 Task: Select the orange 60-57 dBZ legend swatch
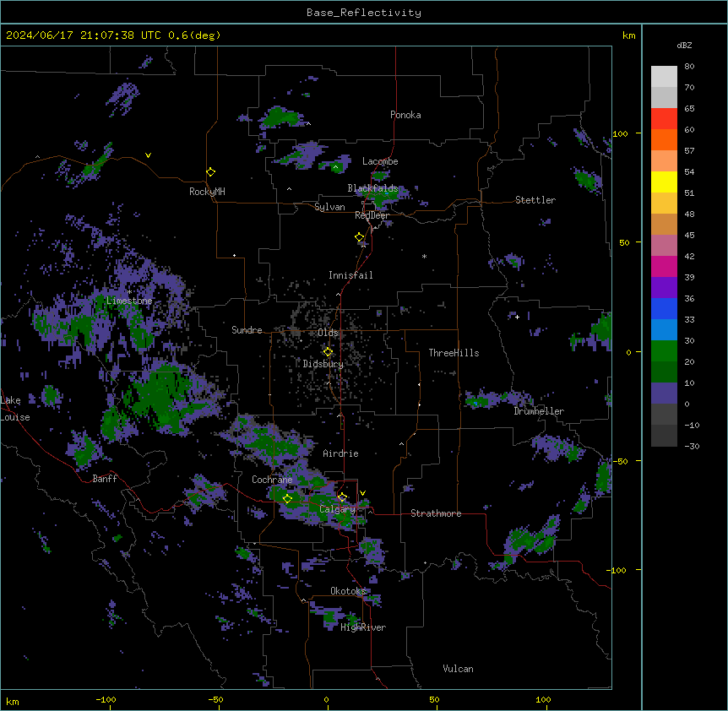[x=664, y=139]
